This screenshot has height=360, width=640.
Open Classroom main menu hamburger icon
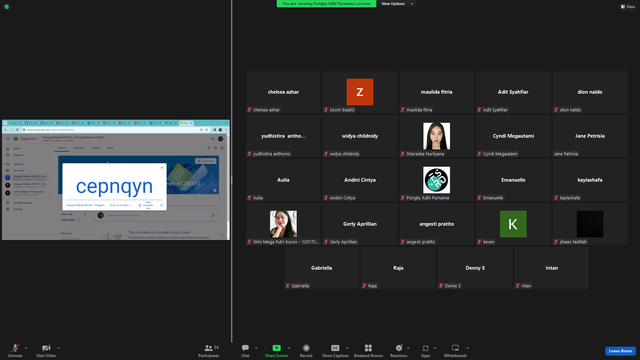tap(7, 139)
